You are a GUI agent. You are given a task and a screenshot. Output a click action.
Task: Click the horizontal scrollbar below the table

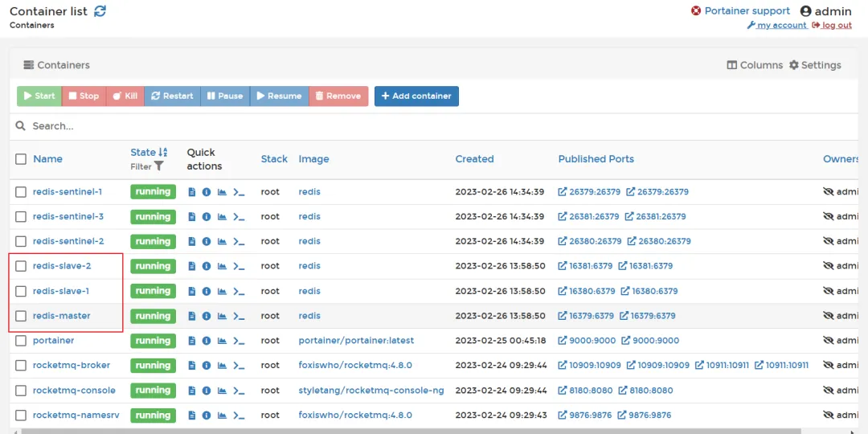pyautogui.click(x=434, y=432)
